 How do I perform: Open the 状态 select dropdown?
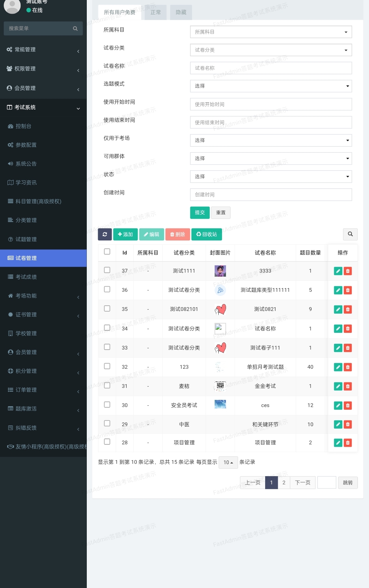(x=271, y=177)
